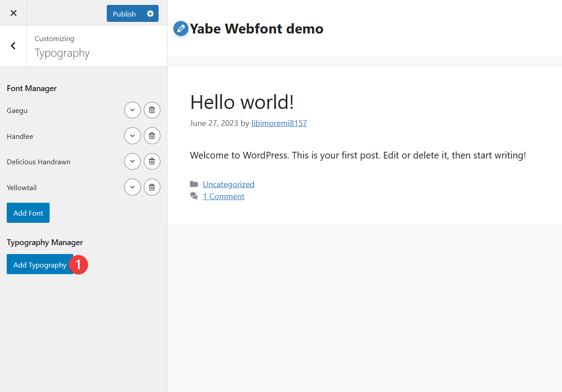Expand the Handlee font options
This screenshot has height=392, width=562.
coord(132,136)
